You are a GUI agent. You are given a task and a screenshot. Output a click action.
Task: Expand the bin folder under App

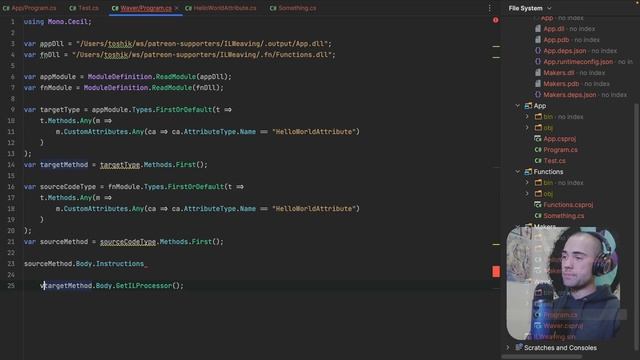click(527, 117)
